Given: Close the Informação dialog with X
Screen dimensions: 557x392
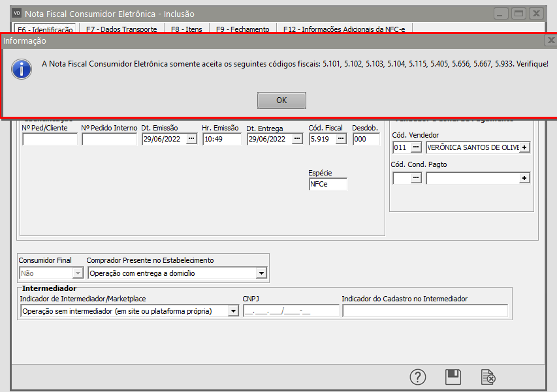Looking at the screenshot, I should (550, 40).
